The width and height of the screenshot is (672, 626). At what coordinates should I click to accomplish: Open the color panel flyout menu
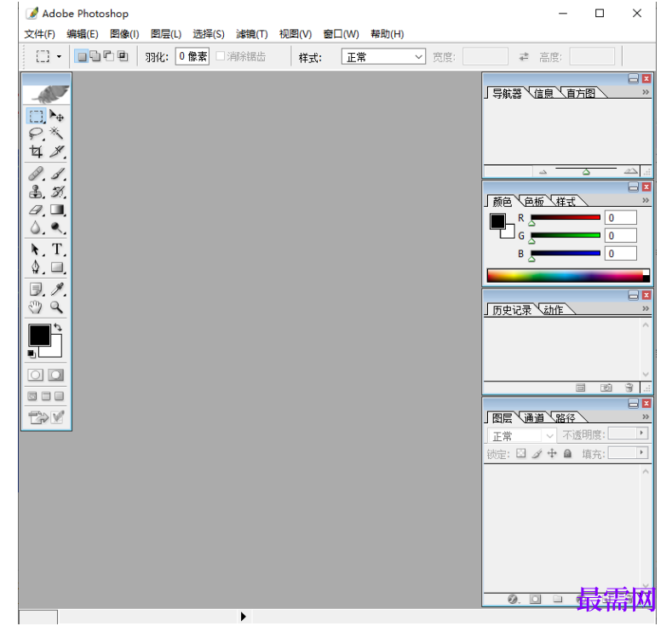coord(646,200)
